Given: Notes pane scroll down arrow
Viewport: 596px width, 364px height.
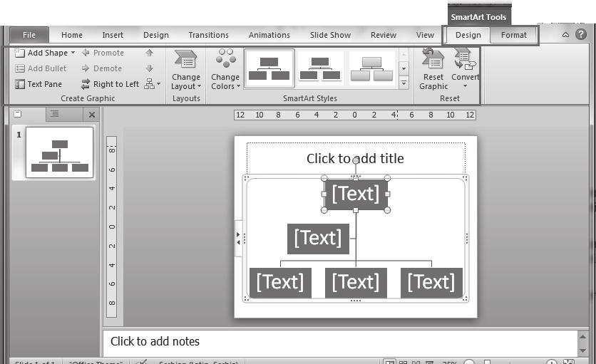Looking at the screenshot, I should click(582, 350).
